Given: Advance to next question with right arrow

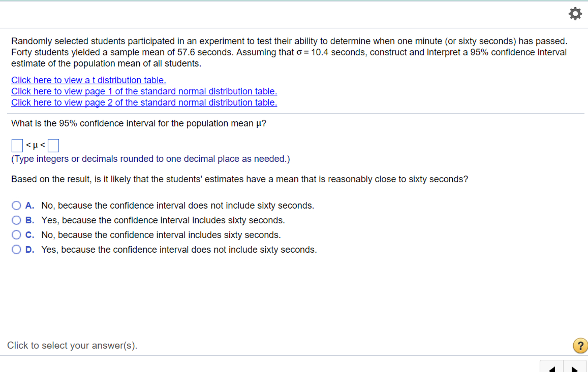Looking at the screenshot, I should coord(574,369).
